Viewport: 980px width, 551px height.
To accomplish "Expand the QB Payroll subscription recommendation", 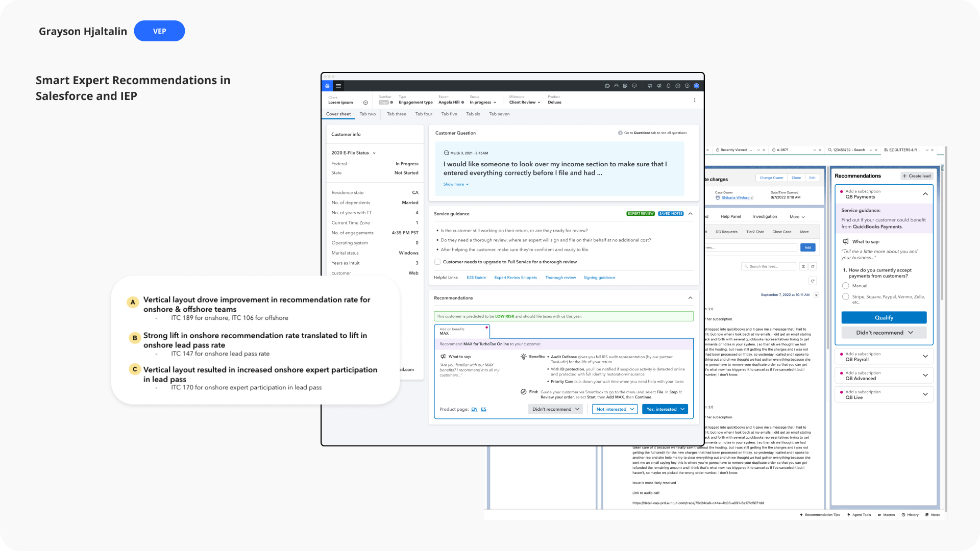I will click(925, 356).
